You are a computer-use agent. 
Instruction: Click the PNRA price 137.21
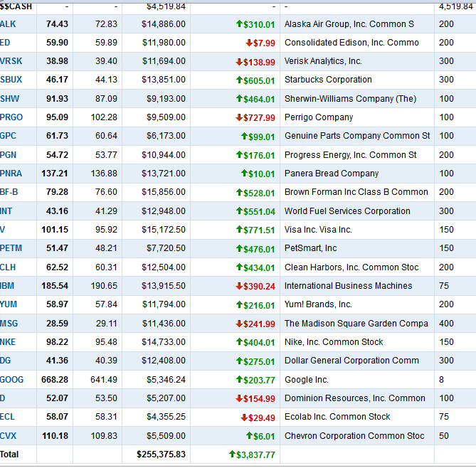[55, 174]
